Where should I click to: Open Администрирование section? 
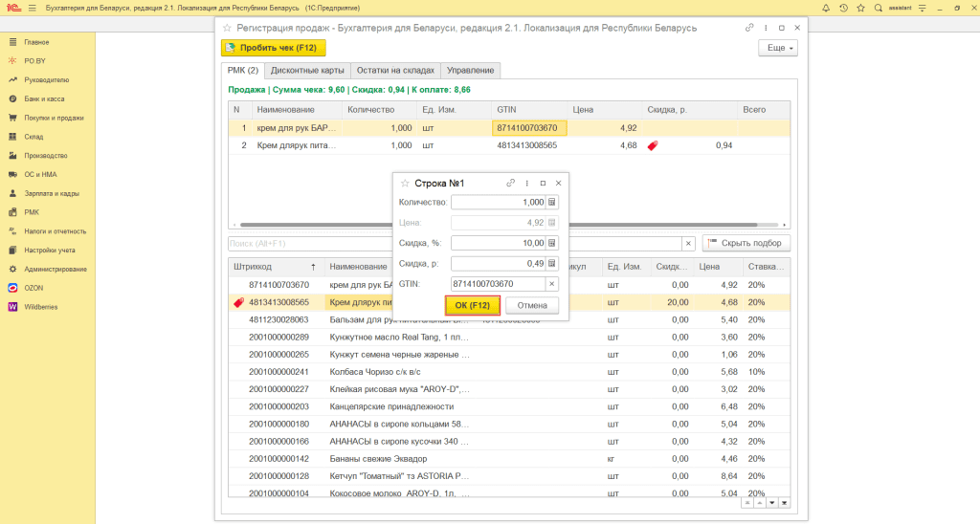55,270
